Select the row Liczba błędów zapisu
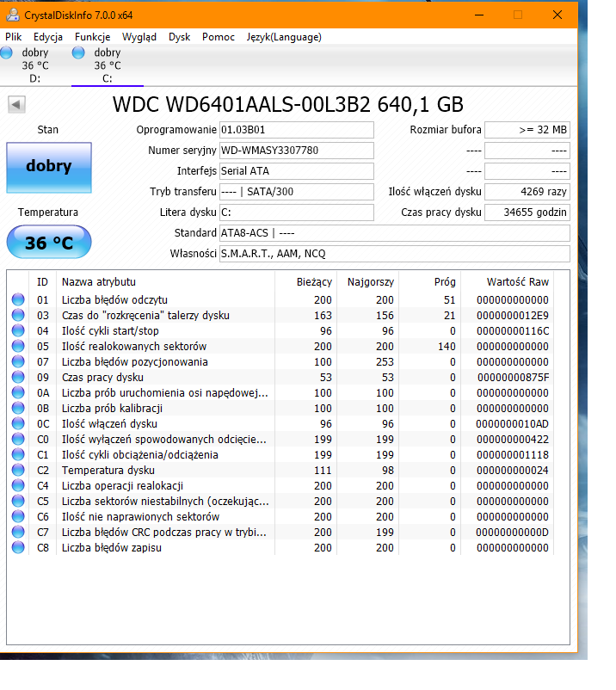The width and height of the screenshot is (616, 690). (280, 547)
